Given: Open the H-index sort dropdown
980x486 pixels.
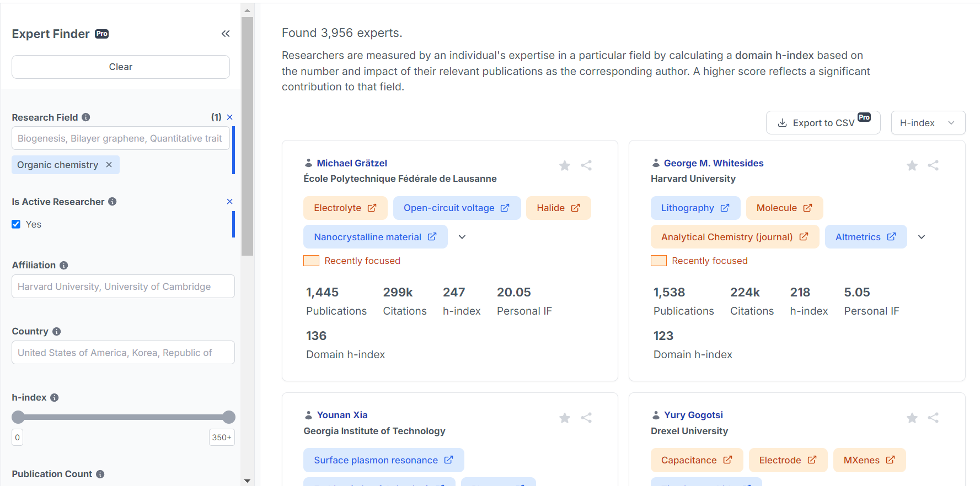Looking at the screenshot, I should (928, 123).
